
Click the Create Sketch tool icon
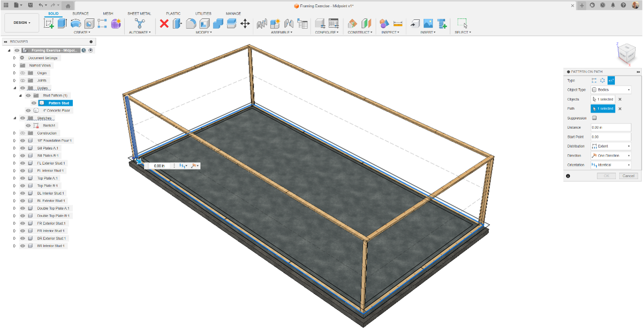(x=49, y=23)
